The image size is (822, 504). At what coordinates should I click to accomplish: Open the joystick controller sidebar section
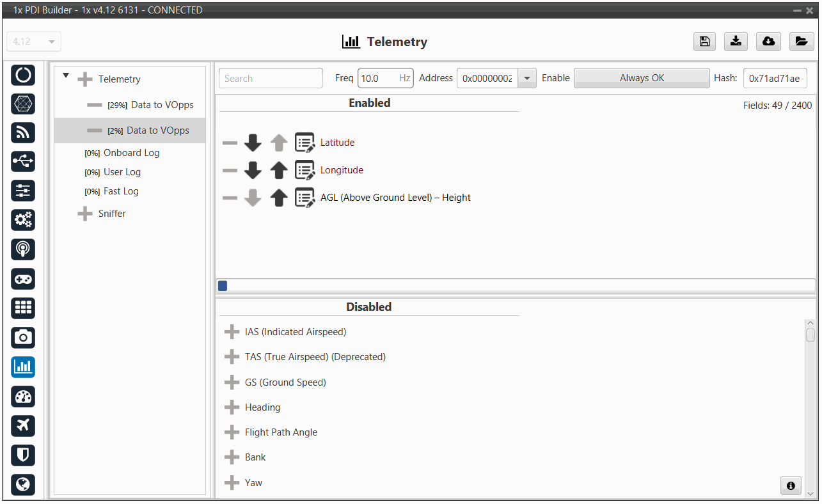tap(23, 279)
